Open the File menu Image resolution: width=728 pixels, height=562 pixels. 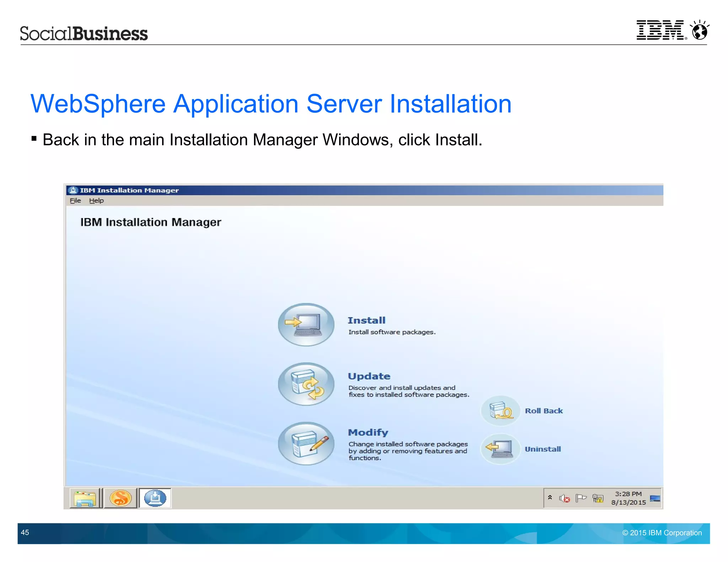tap(75, 200)
